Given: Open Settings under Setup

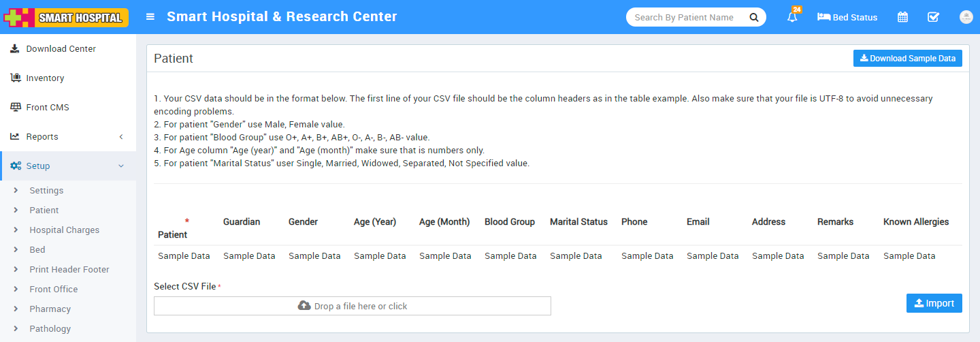Looking at the screenshot, I should (x=46, y=191).
